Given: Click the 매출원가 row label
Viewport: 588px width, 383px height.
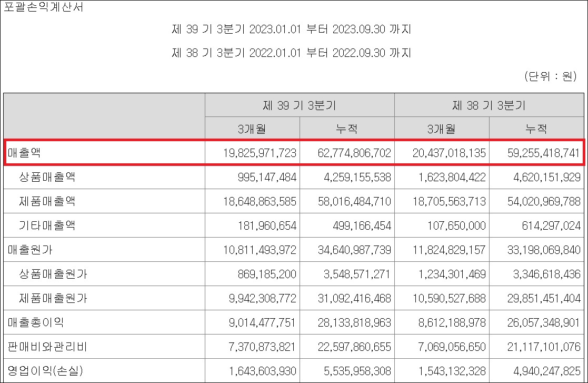Looking at the screenshot, I should [30, 250].
